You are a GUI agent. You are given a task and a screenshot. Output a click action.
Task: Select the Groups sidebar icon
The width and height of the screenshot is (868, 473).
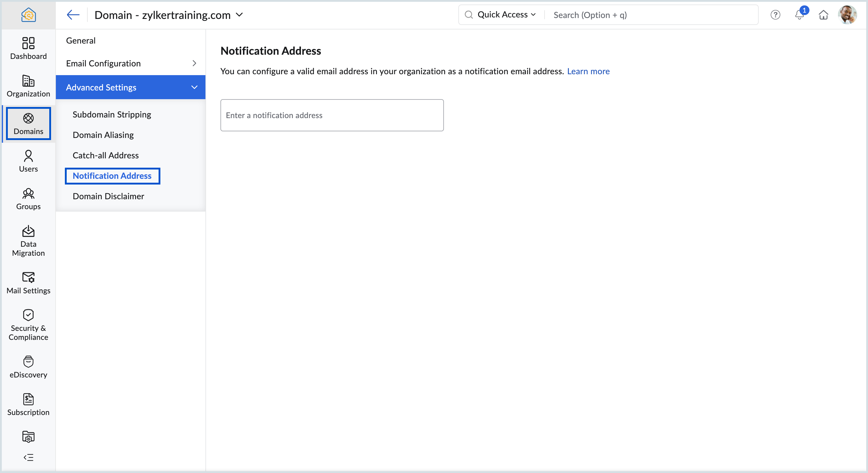[28, 199]
